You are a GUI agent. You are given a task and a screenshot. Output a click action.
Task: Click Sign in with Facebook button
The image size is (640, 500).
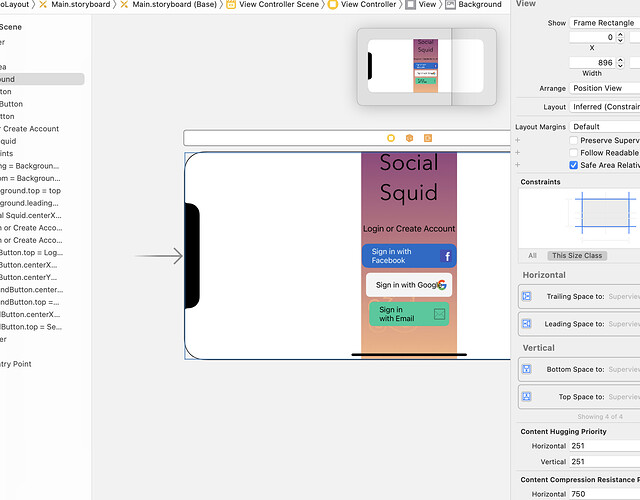[409, 256]
